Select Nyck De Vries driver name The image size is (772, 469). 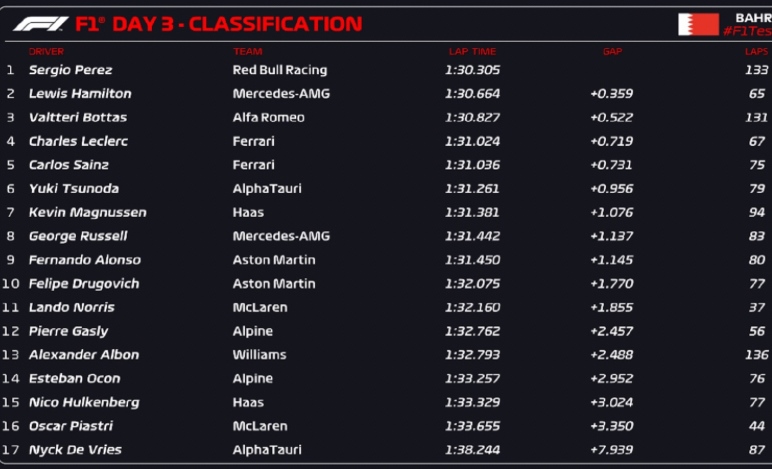75,450
